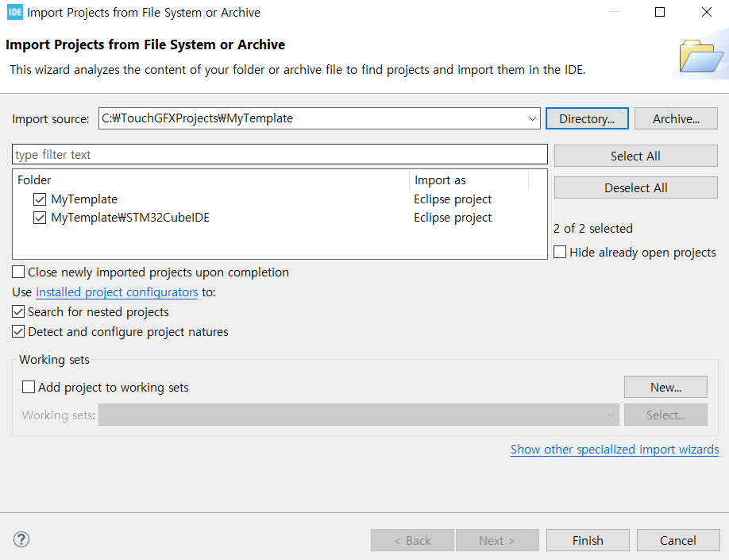The height and width of the screenshot is (560, 729).
Task: Close the import dialog window
Action: coord(706,12)
